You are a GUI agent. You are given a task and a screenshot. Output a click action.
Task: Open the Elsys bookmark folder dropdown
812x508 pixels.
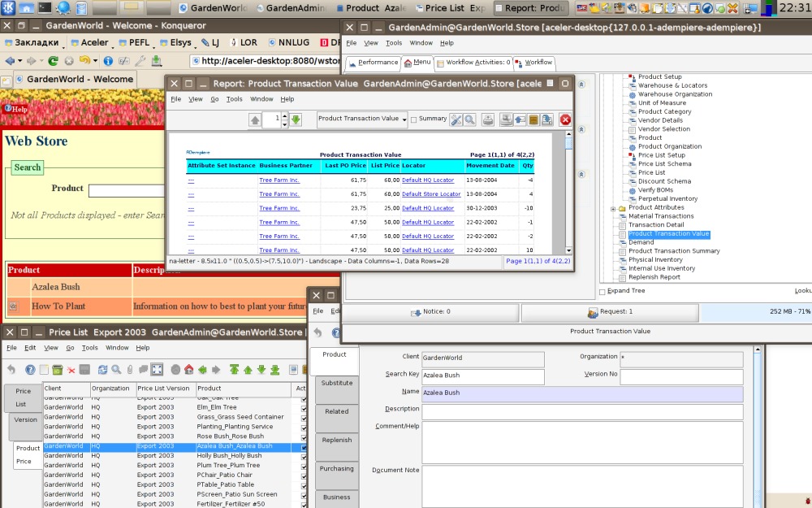(x=177, y=42)
